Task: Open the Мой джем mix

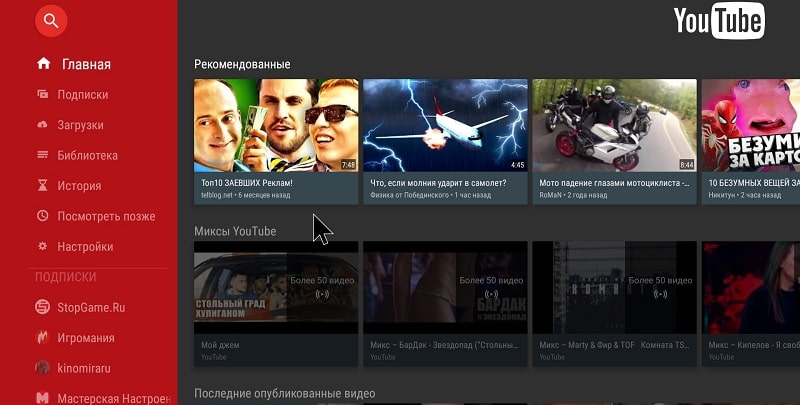Action: (x=276, y=290)
